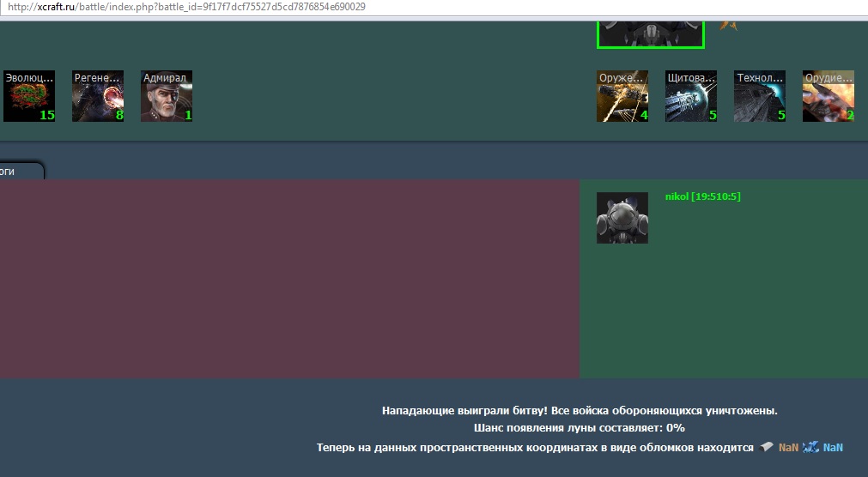This screenshot has width=868, height=477.
Task: Click the browser address bar URL
Action: pos(186,7)
